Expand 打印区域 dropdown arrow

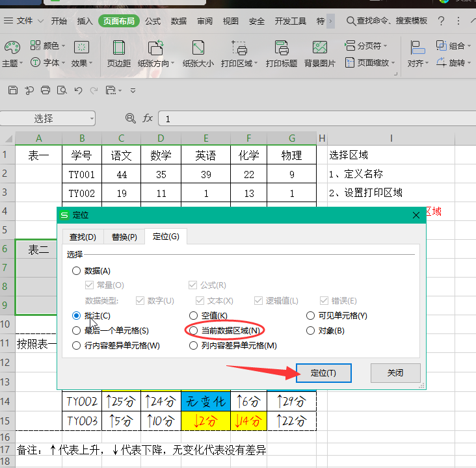[256, 63]
